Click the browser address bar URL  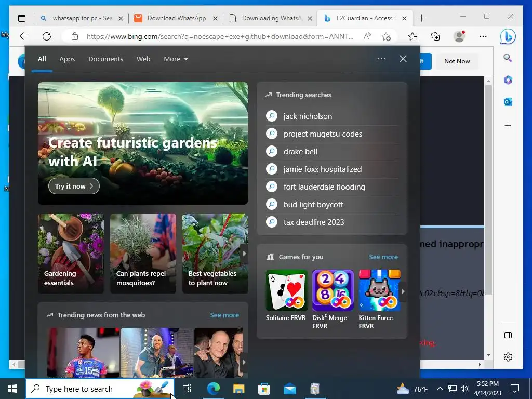pyautogui.click(x=220, y=36)
